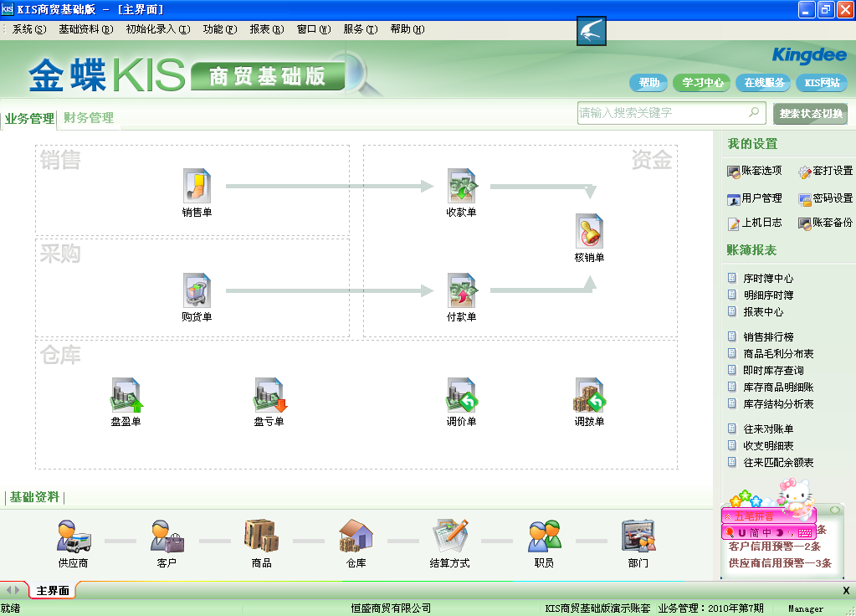Open the 收款单 receipt icon
The width and height of the screenshot is (856, 616).
click(462, 186)
